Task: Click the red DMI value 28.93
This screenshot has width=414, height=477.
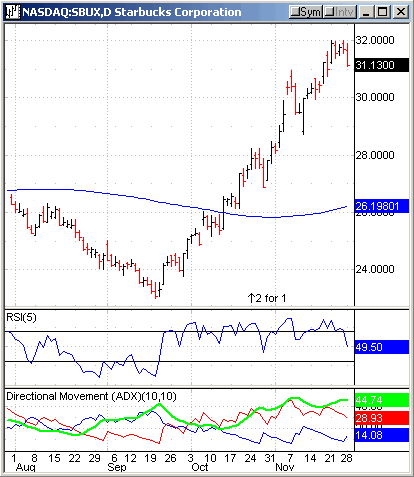Action: 382,418
